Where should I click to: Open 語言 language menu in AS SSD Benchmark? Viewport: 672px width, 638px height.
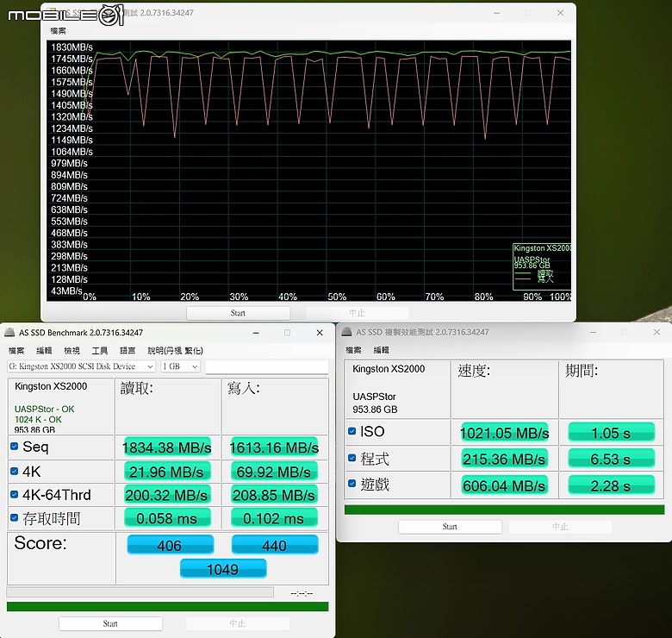pyautogui.click(x=128, y=350)
